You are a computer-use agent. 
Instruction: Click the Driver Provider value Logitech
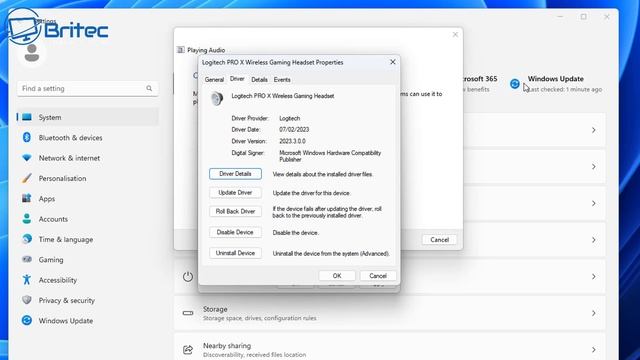[x=289, y=118]
